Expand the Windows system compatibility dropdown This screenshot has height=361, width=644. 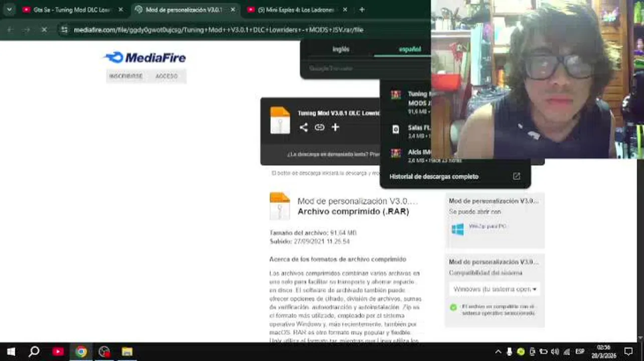[x=495, y=289]
